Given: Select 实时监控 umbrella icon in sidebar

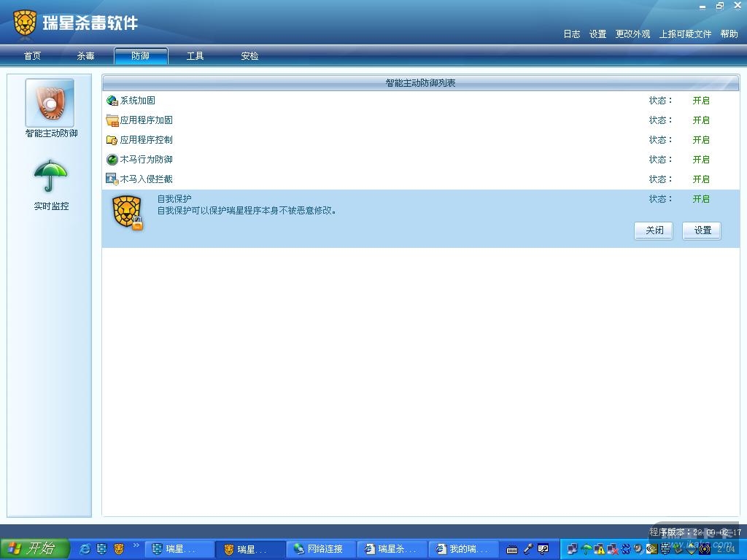Looking at the screenshot, I should click(50, 176).
